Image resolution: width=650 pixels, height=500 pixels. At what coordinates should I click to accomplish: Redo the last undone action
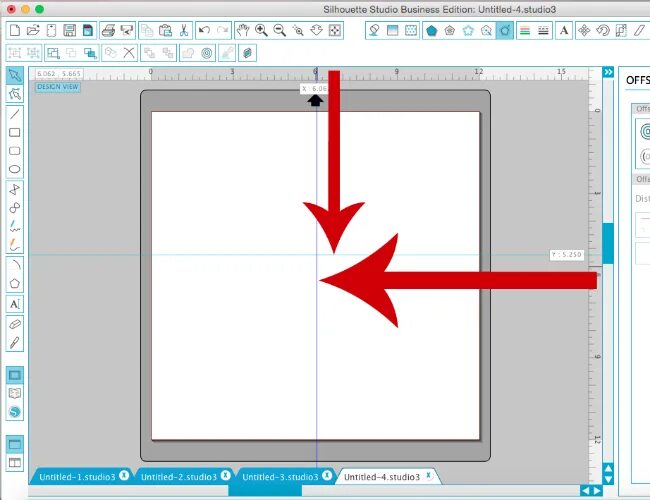tap(222, 30)
